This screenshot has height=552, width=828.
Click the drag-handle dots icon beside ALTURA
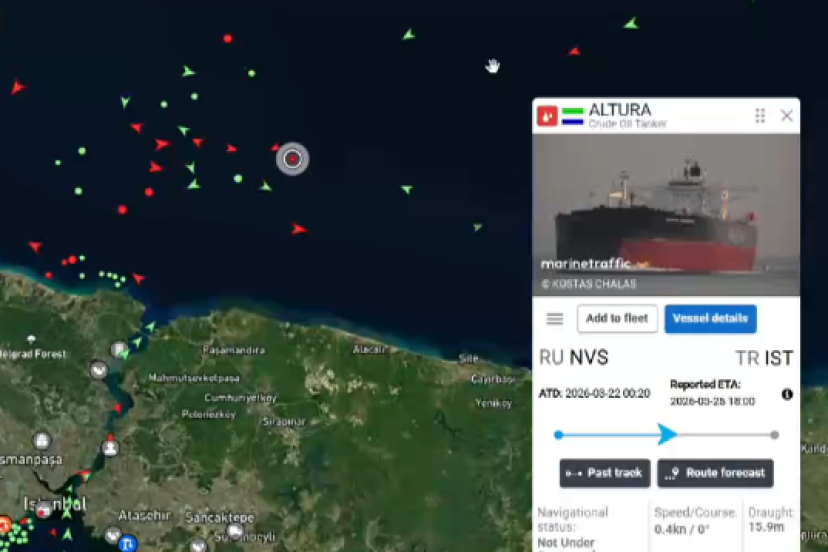(760, 115)
